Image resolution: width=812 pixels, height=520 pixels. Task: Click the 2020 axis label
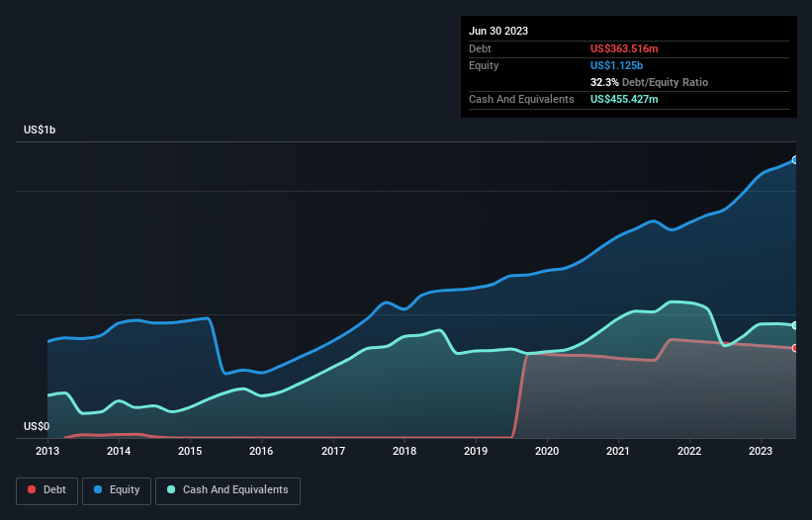coord(547,451)
